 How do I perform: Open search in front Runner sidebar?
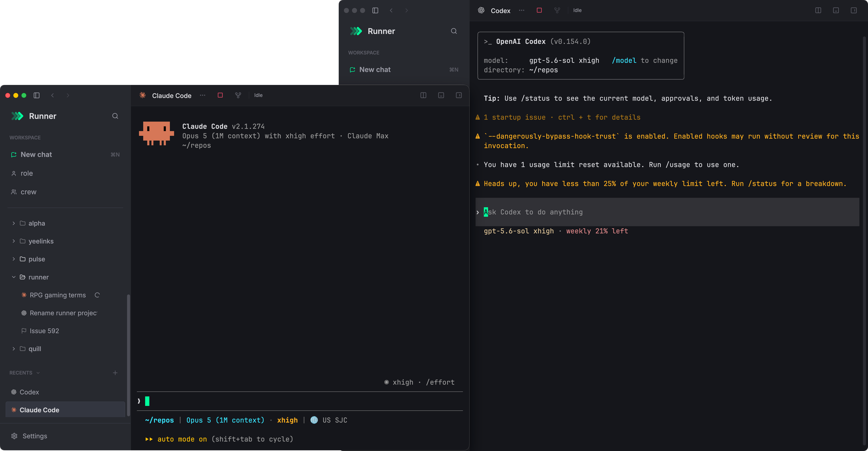(115, 116)
